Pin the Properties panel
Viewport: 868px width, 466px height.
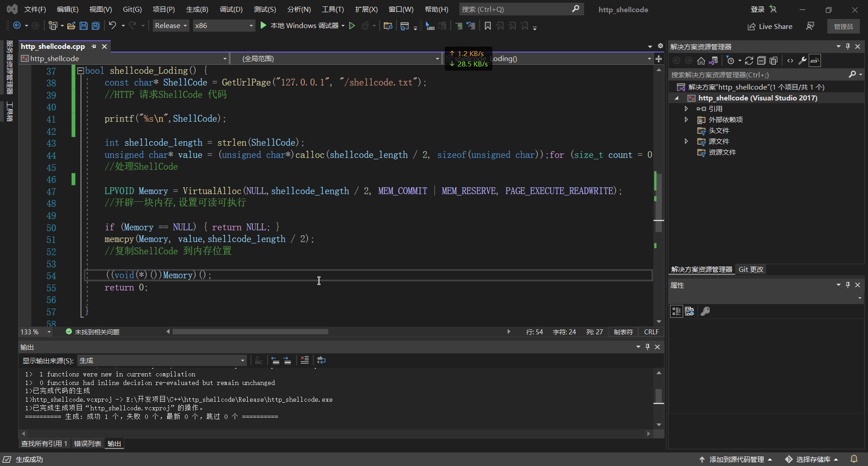click(848, 285)
